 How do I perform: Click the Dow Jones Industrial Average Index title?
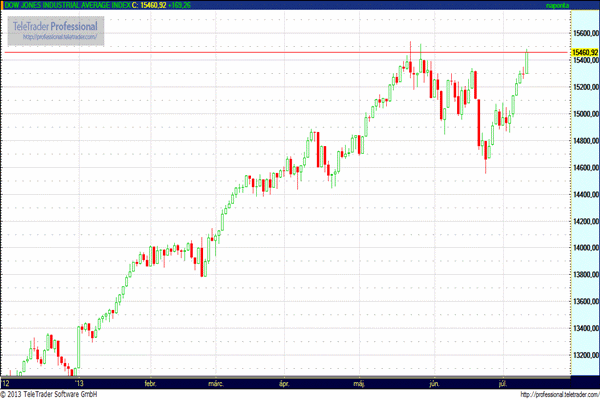tap(64, 6)
